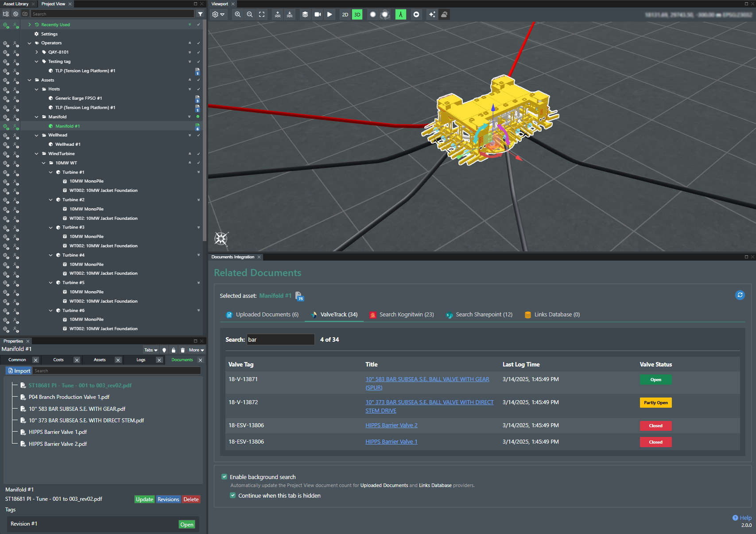Uncheck Continue when this tab is hidden
Image resolution: width=756 pixels, height=534 pixels.
(233, 495)
